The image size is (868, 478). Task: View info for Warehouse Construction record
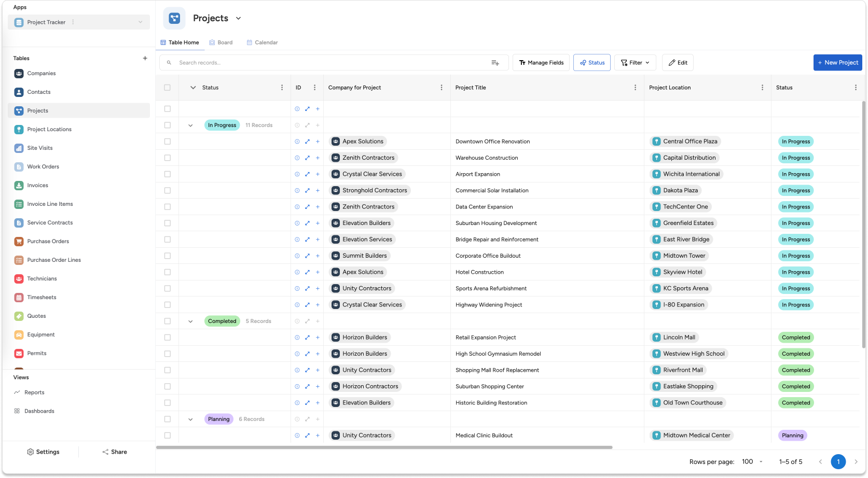(x=297, y=158)
